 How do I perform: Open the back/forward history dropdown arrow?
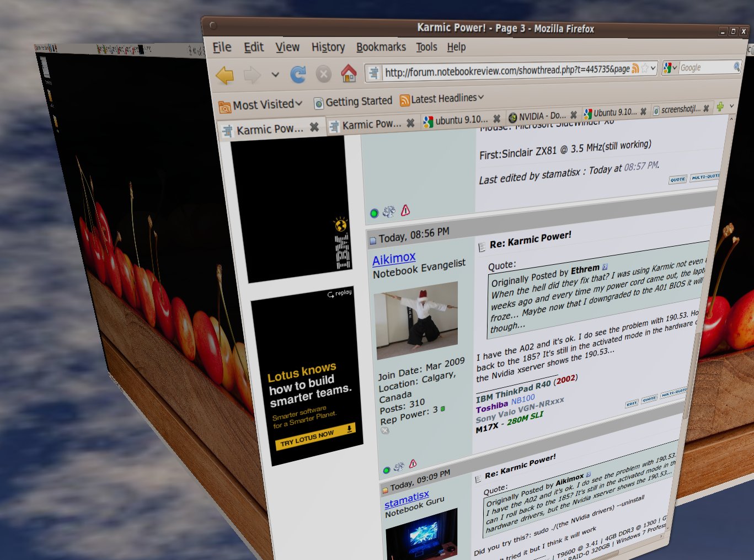point(275,74)
